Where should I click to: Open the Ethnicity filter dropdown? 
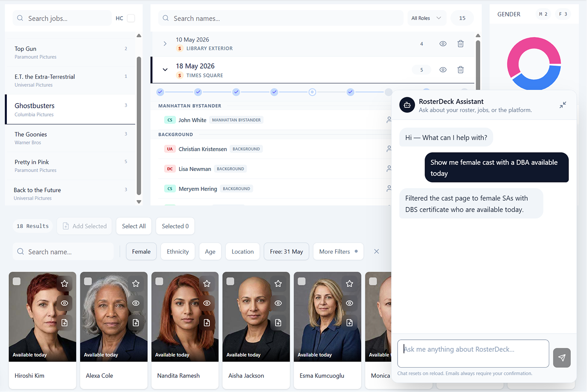pyautogui.click(x=178, y=251)
